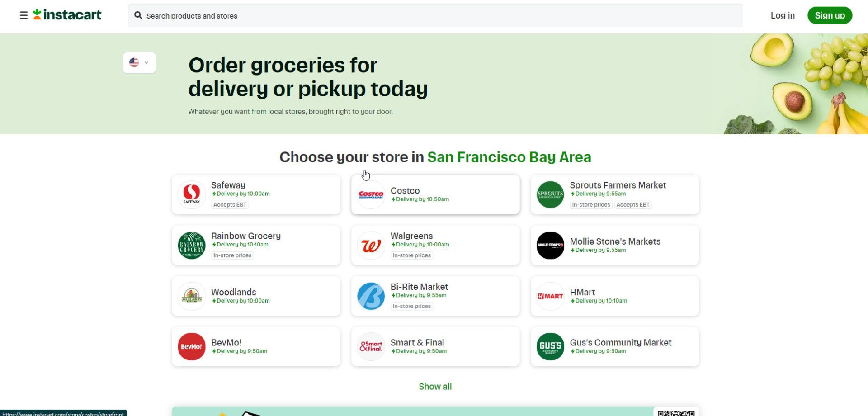Select the HMart store logo
The width and height of the screenshot is (868, 416).
point(550,296)
